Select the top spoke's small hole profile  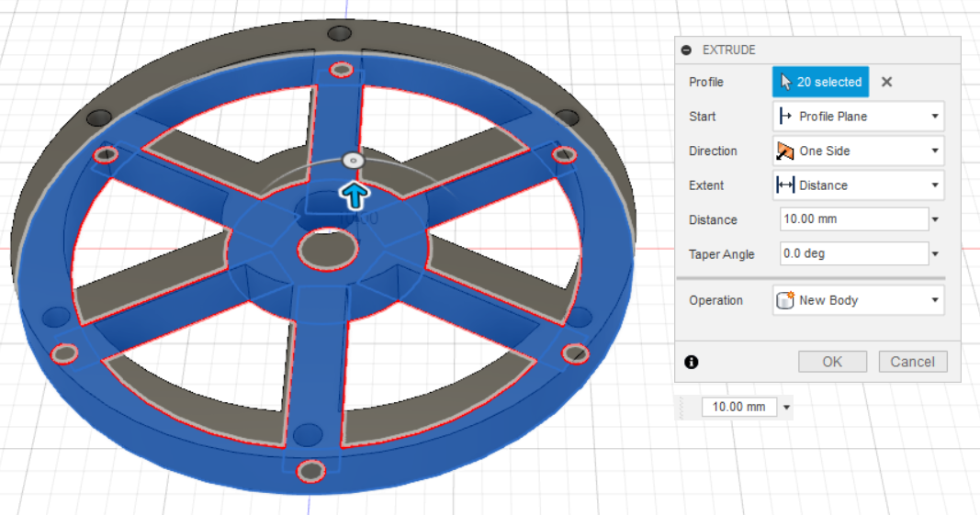[x=342, y=70]
